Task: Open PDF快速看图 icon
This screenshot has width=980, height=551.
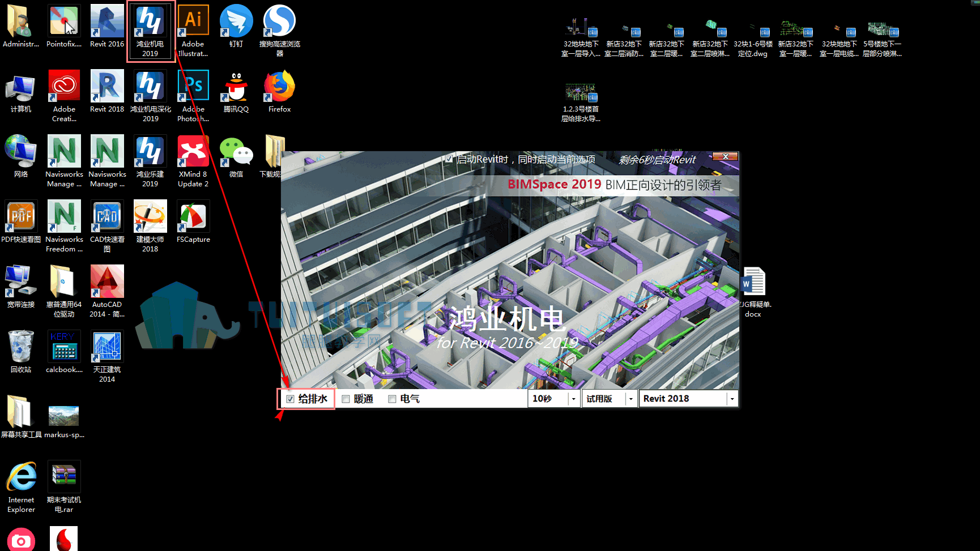Action: (21, 221)
